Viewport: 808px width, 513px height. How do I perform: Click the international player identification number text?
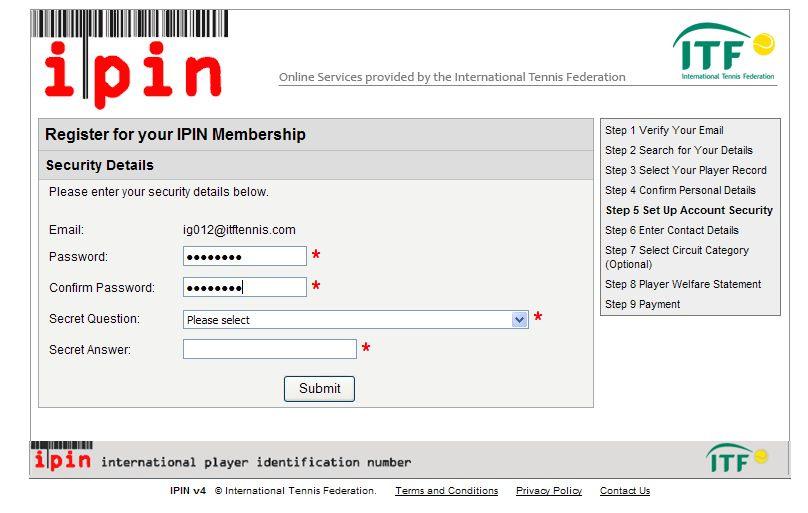click(x=256, y=463)
